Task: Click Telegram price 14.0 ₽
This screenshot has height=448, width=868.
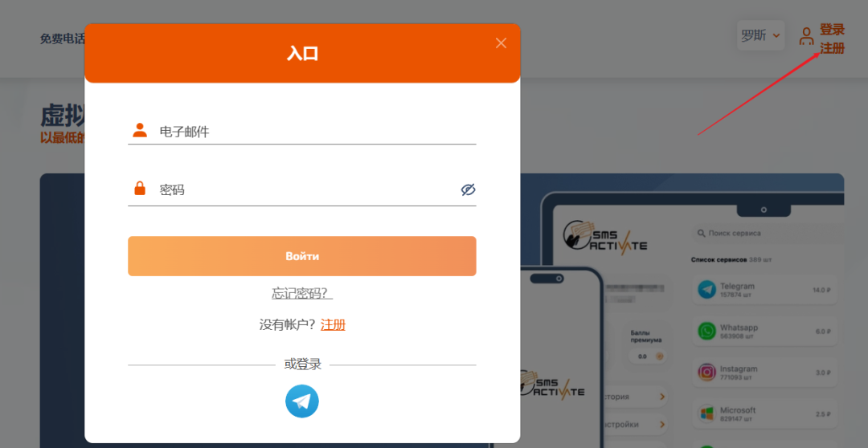Action: tap(821, 290)
